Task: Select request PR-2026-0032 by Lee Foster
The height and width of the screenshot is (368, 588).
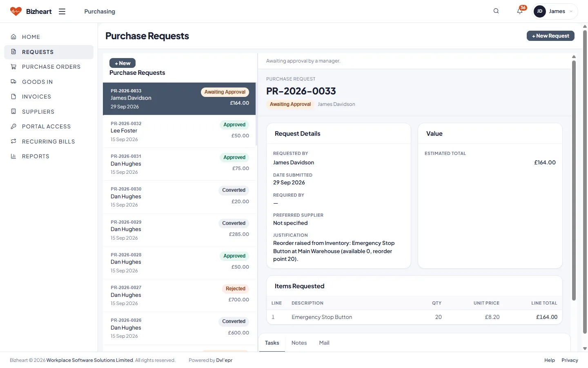Action: (179, 131)
